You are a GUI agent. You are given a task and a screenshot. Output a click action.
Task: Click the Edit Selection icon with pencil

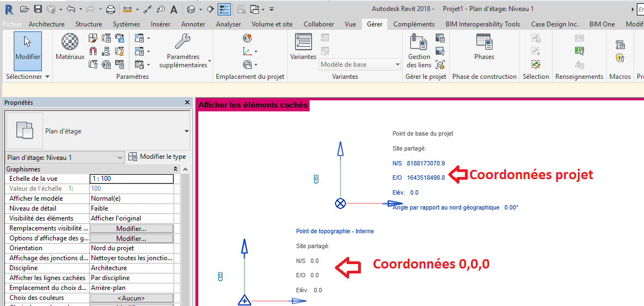point(535,64)
